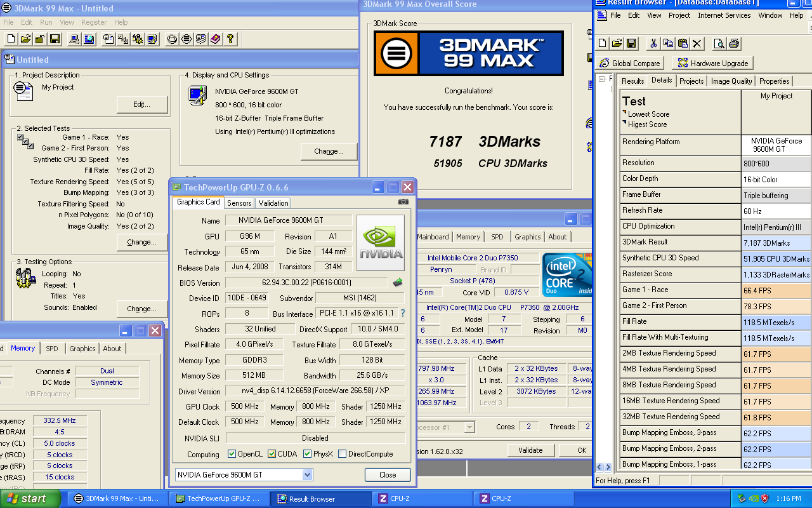Click the Result Browser horizontal scrollbar left arrow
Image resolution: width=812 pixels, height=508 pixels.
click(600, 467)
